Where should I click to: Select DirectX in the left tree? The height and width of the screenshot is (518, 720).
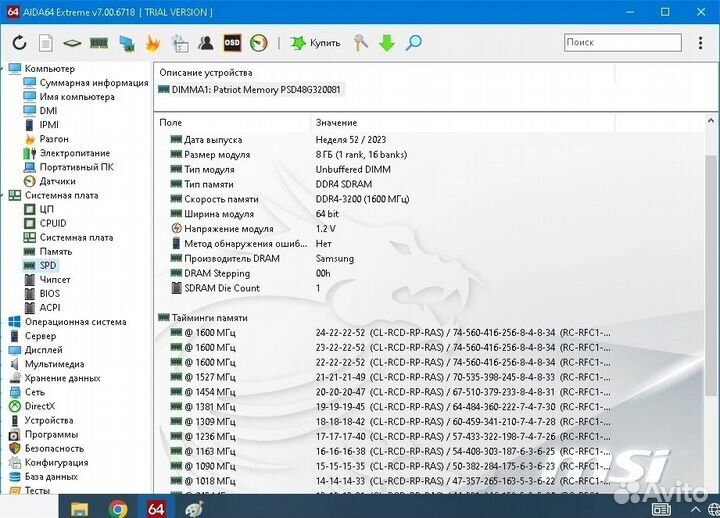point(39,406)
